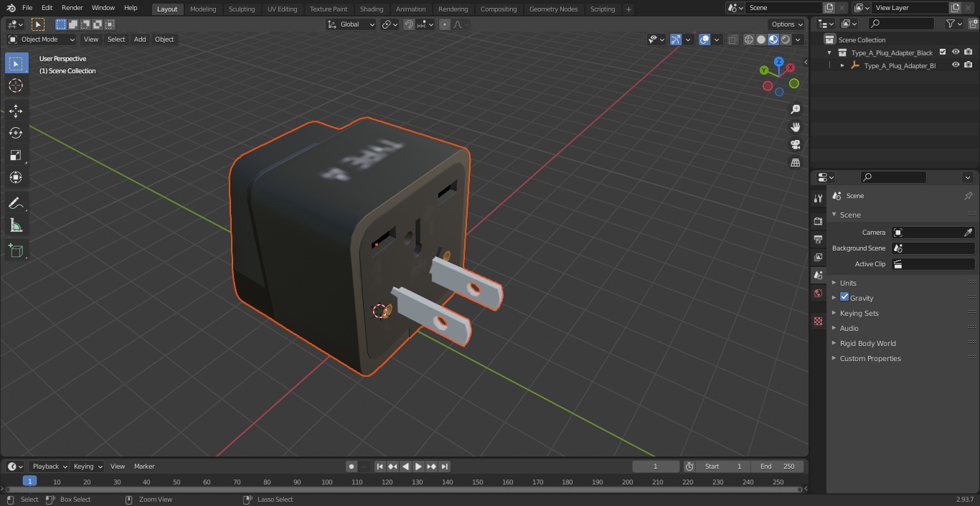Toggle Gravity checkbox
This screenshot has height=506, width=980.
click(844, 297)
